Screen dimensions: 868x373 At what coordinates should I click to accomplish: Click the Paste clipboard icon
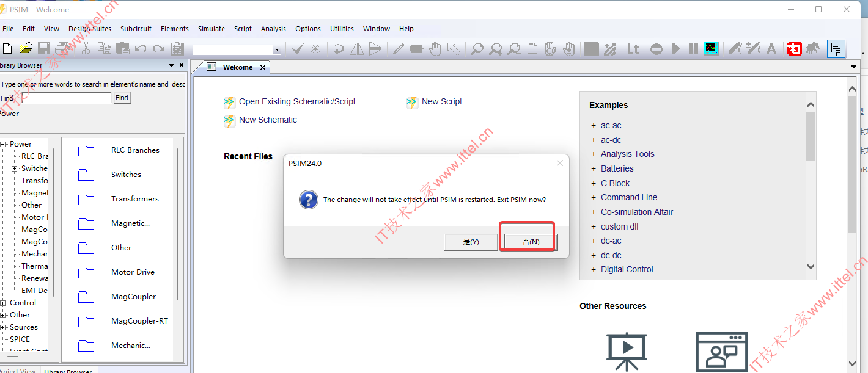pos(123,48)
